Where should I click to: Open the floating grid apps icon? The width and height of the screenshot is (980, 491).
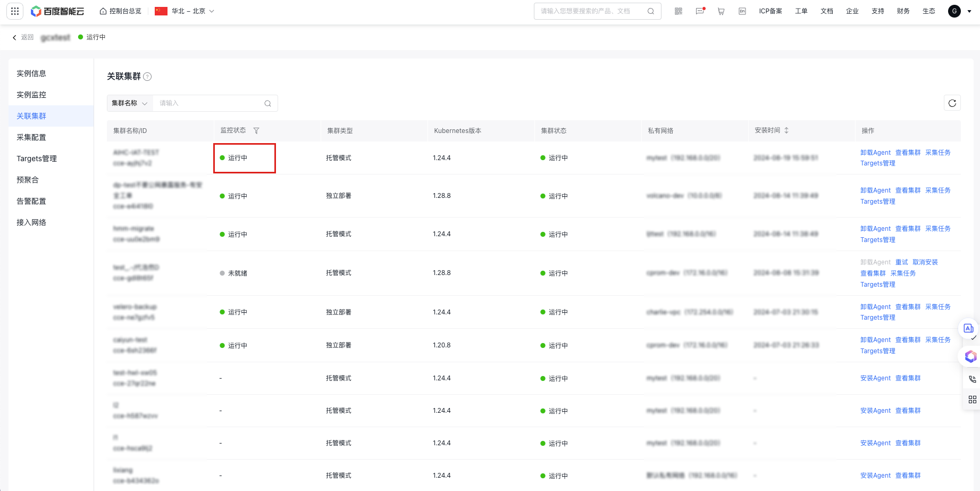coord(973,400)
